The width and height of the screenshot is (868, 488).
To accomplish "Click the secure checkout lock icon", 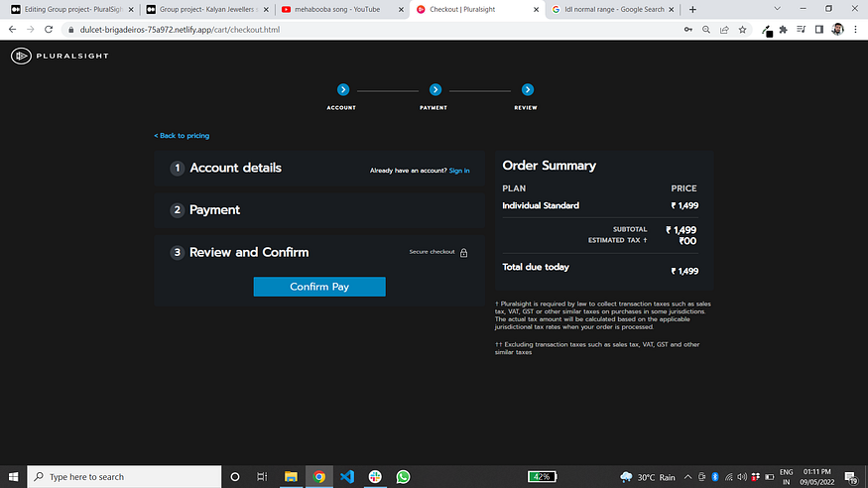I will (464, 253).
